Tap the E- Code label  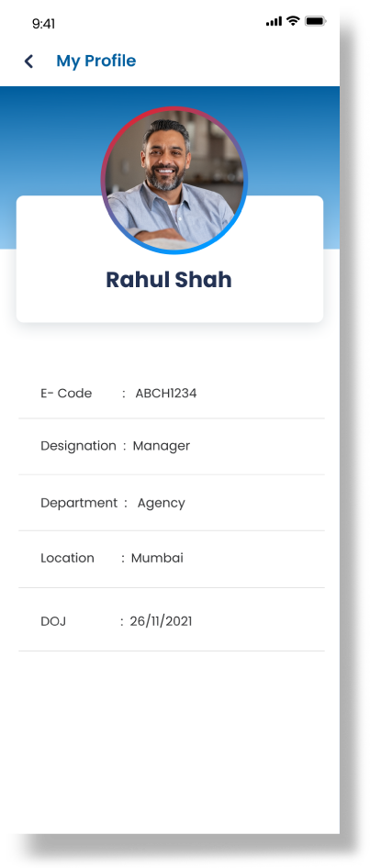click(x=66, y=394)
